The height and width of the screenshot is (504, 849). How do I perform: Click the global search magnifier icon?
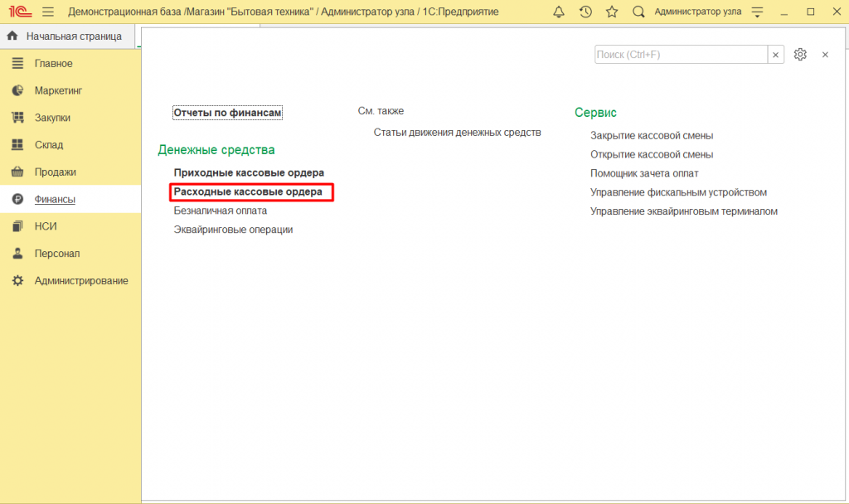tap(638, 12)
